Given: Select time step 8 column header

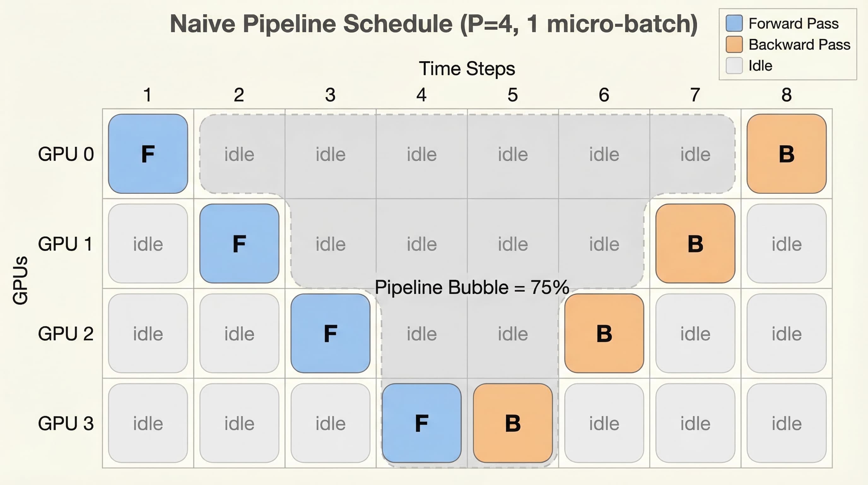Looking at the screenshot, I should 786,95.
